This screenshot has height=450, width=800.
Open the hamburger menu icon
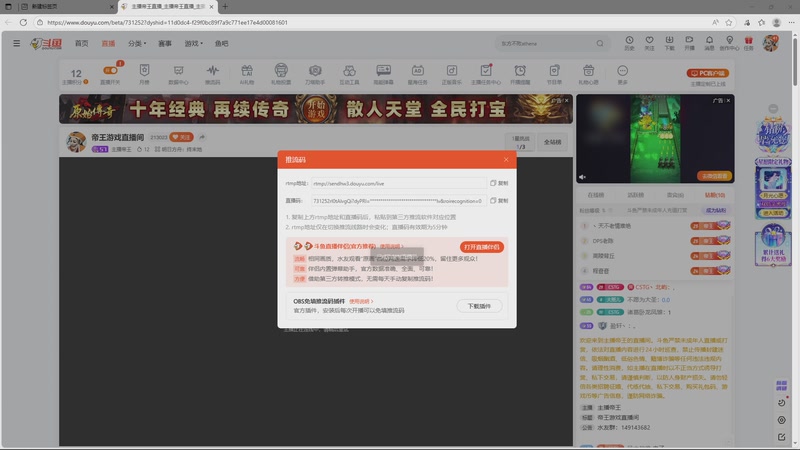click(x=17, y=43)
